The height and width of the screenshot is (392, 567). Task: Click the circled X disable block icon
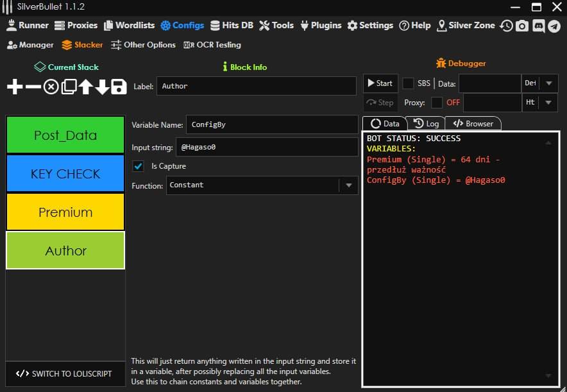[51, 87]
